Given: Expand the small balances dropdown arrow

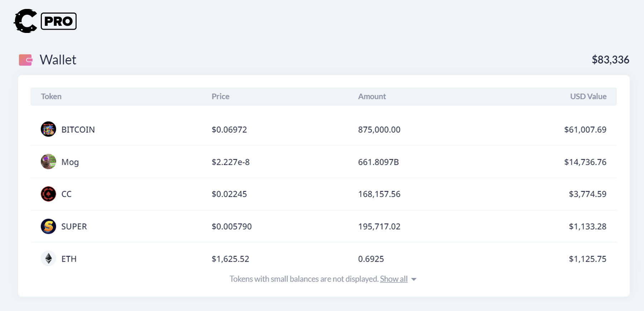Looking at the screenshot, I should tap(414, 280).
